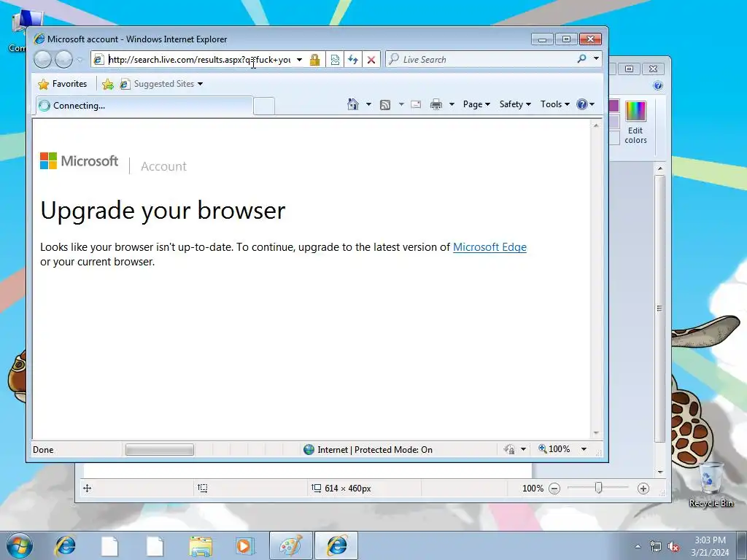Open the Page menu
This screenshot has width=747, height=560.
[x=476, y=104]
